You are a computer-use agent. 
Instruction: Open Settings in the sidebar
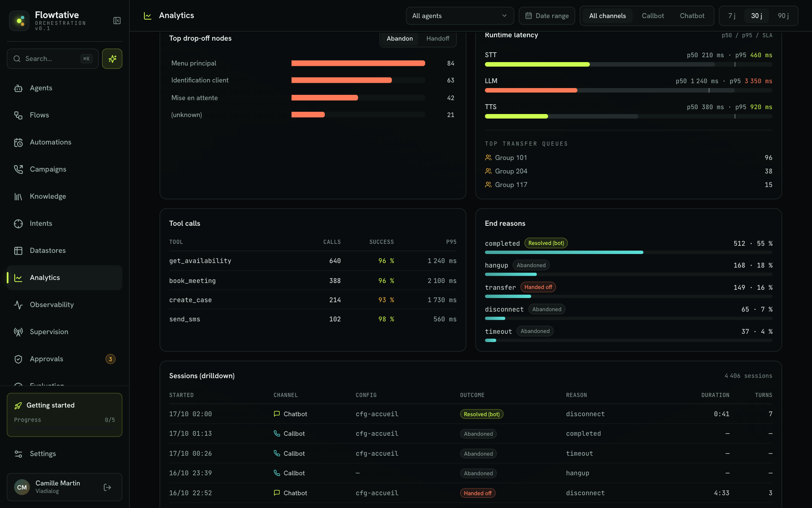pos(64,454)
